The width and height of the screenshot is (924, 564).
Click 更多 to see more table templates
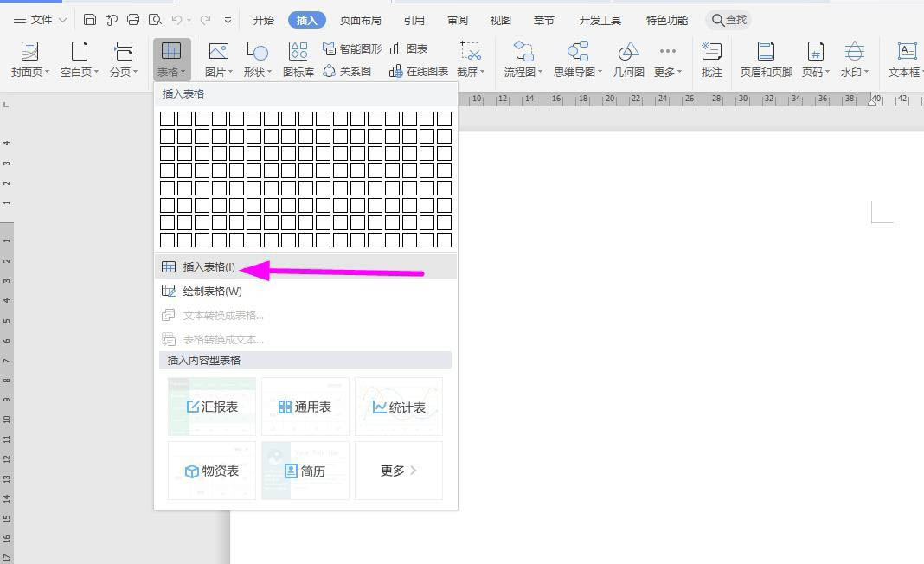pyautogui.click(x=398, y=471)
